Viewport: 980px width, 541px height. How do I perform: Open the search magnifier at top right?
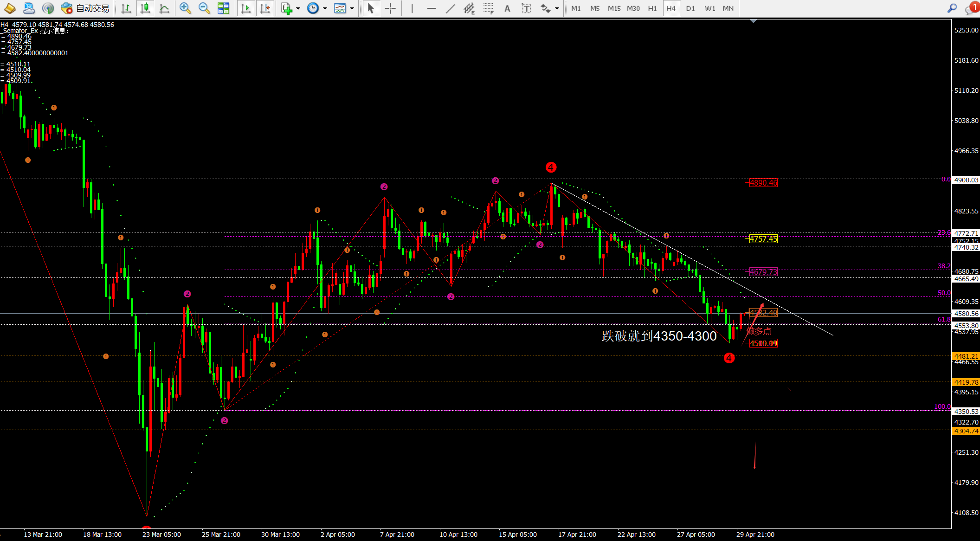[x=952, y=8]
